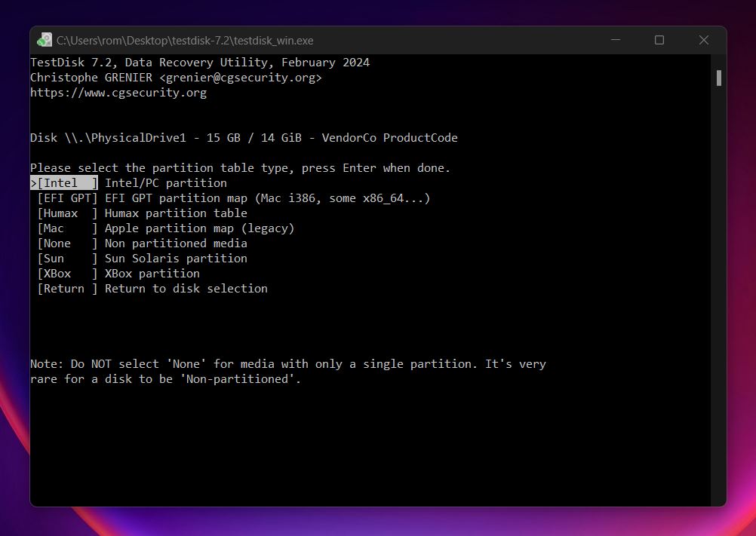
Task: Click the Disk \\.\PhysicalDrive1 info line
Action: coord(244,138)
